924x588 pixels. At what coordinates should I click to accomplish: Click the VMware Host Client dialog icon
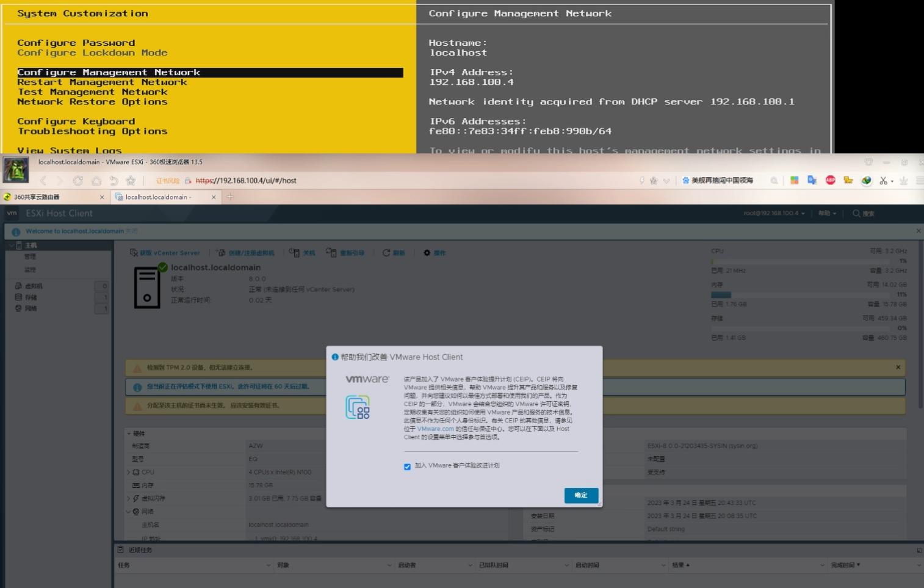[358, 407]
